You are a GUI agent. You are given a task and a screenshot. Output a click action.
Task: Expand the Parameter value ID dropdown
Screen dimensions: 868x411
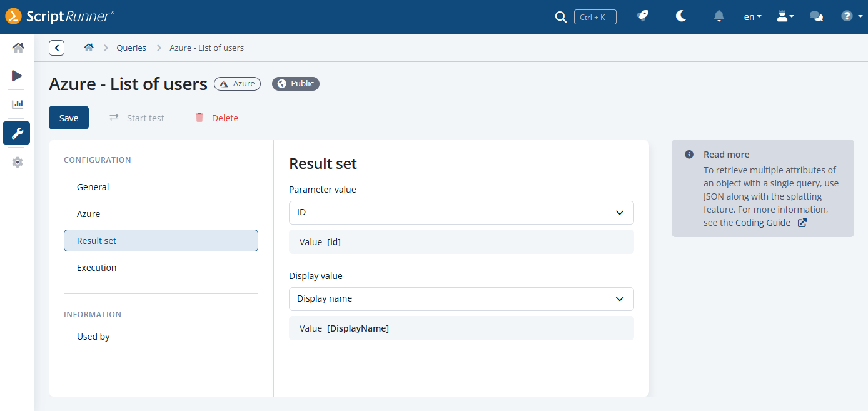[x=462, y=213]
